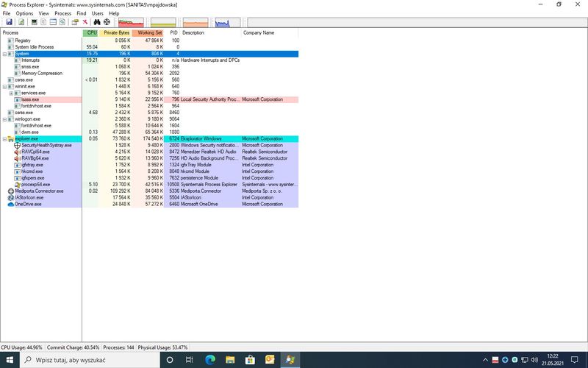
Task: Click the CPU usage history graph
Action: [131, 22]
